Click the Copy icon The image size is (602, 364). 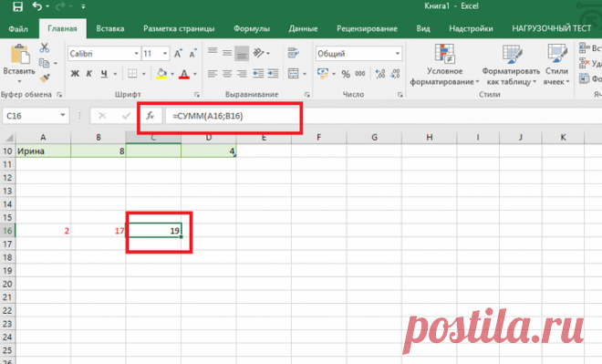44,63
